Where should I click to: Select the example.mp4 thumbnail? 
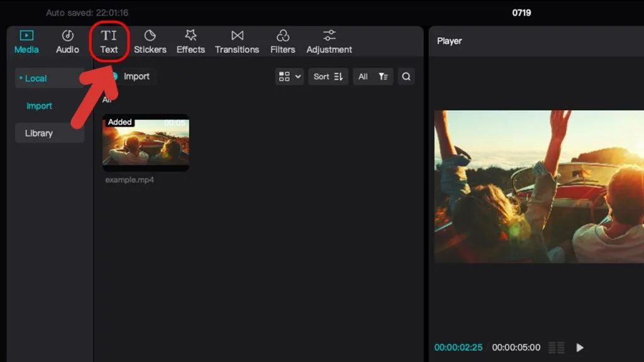pos(146,143)
